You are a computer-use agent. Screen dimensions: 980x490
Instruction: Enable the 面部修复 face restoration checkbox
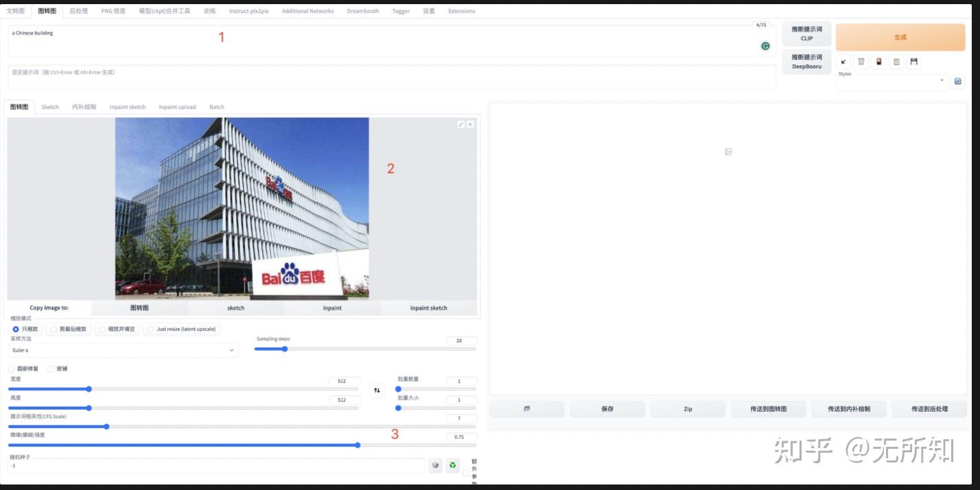click(11, 369)
